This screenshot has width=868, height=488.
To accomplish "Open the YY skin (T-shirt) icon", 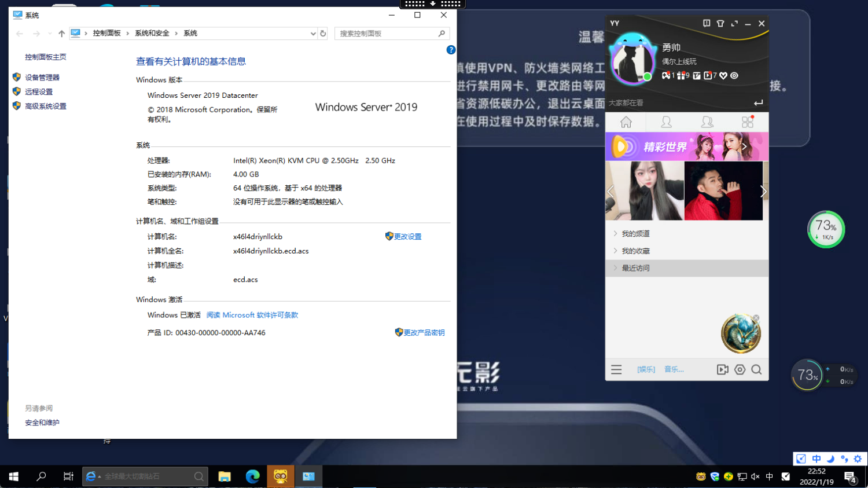I will pos(720,24).
